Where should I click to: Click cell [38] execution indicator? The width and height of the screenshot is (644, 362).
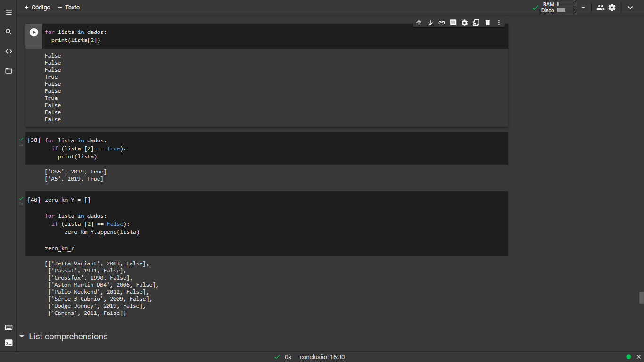click(x=34, y=140)
